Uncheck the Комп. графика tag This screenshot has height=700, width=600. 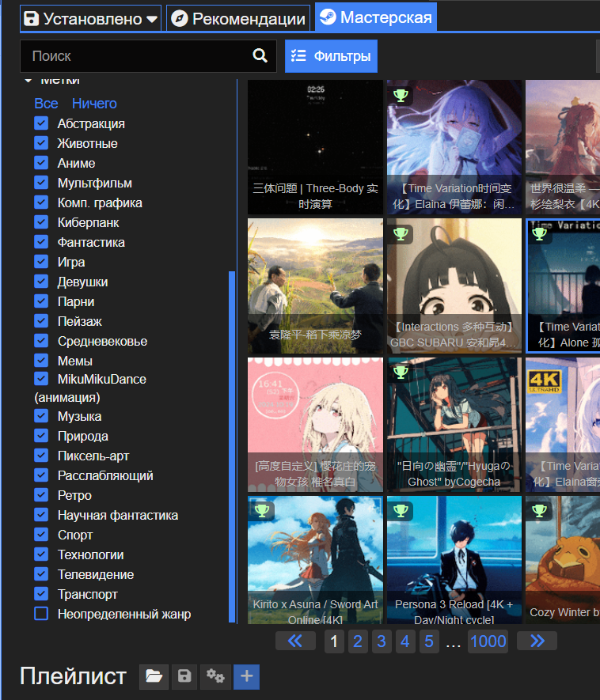click(41, 202)
